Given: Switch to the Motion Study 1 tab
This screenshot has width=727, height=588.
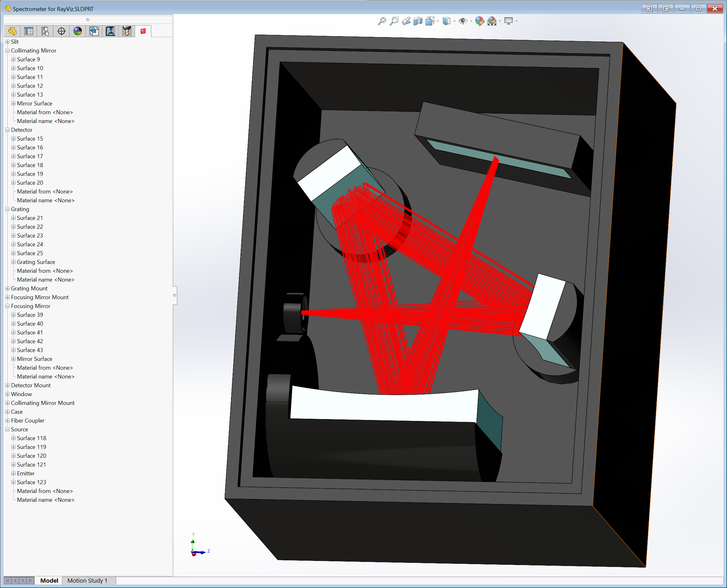Looking at the screenshot, I should tap(87, 580).
